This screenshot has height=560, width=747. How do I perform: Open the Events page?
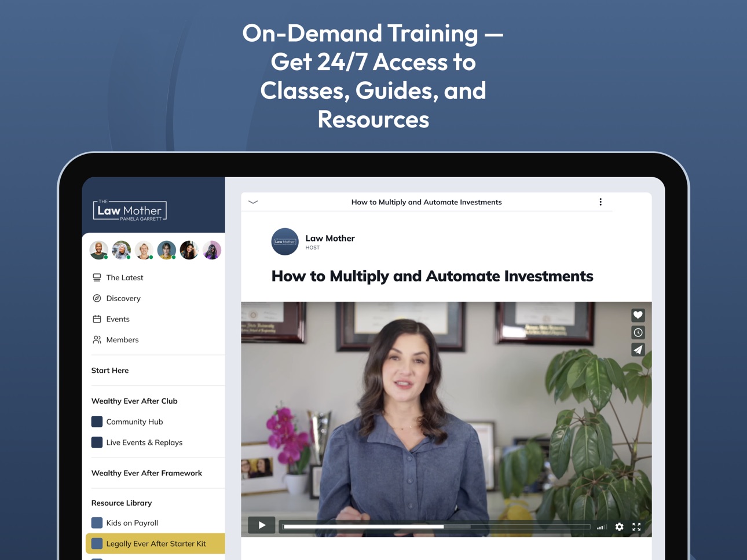tap(118, 319)
